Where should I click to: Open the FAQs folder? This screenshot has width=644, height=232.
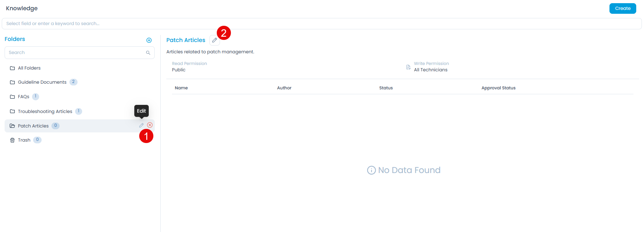[23, 97]
